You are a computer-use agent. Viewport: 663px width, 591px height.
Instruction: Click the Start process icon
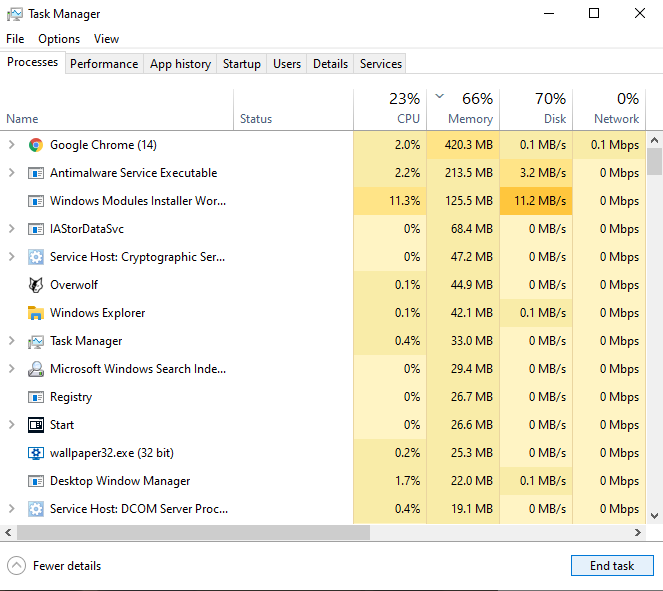pyautogui.click(x=36, y=425)
